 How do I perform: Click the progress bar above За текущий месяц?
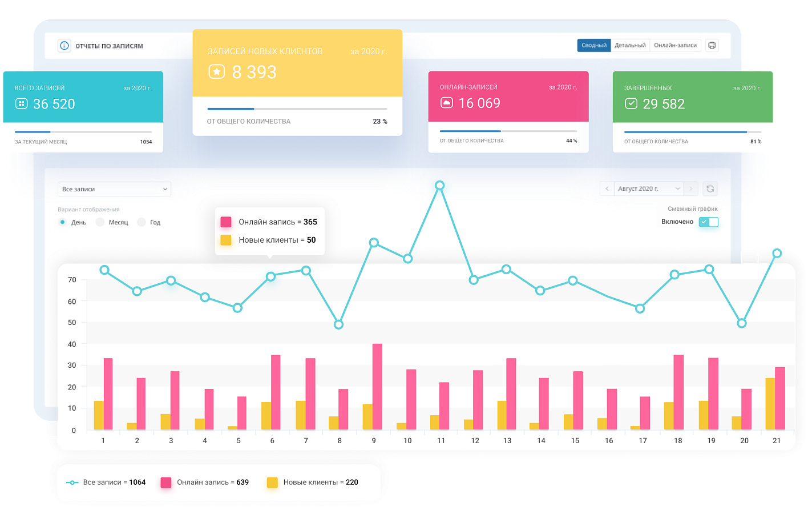click(83, 132)
